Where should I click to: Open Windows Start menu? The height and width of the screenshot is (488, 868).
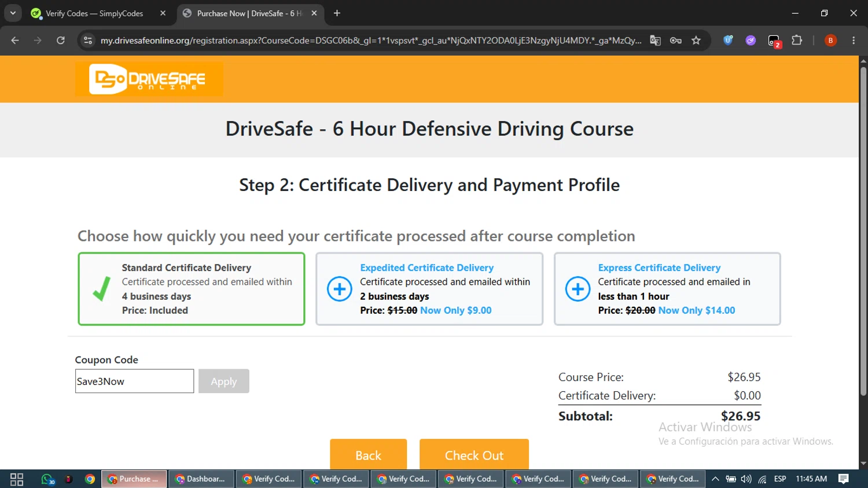click(17, 479)
